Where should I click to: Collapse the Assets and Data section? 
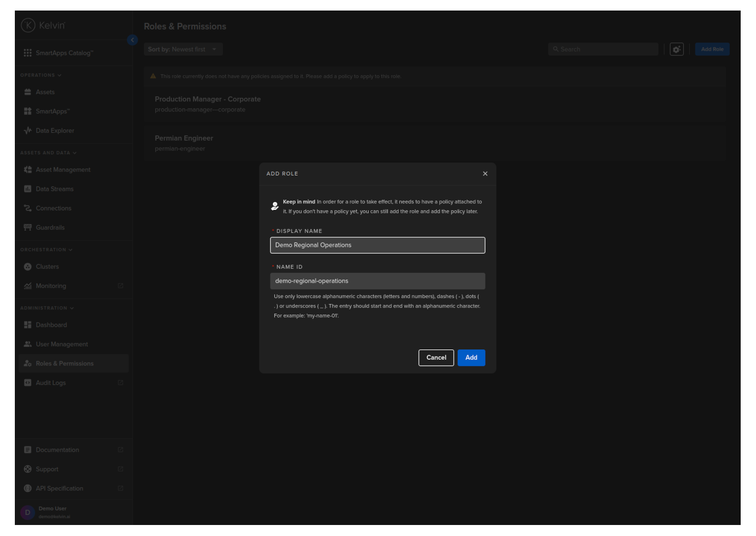click(48, 153)
